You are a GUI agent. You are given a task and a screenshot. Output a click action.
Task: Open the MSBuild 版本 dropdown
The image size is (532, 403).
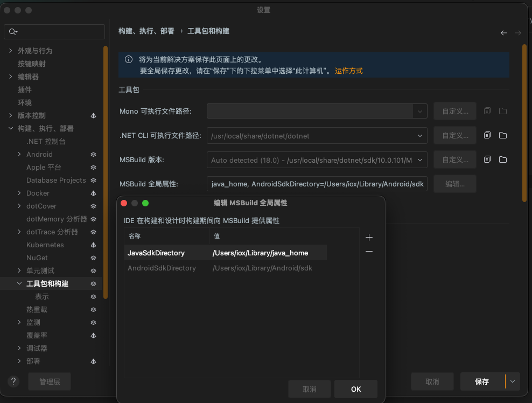pyautogui.click(x=420, y=160)
